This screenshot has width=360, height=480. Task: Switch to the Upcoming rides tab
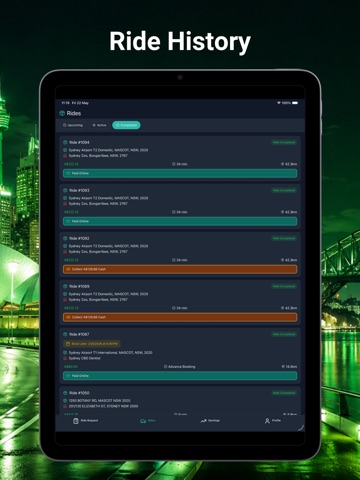click(x=73, y=125)
